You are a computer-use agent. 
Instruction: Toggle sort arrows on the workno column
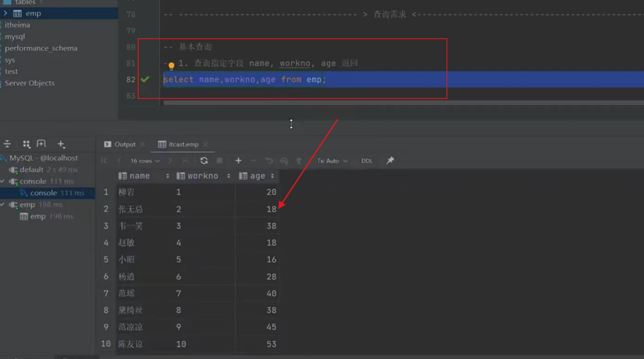coord(229,176)
